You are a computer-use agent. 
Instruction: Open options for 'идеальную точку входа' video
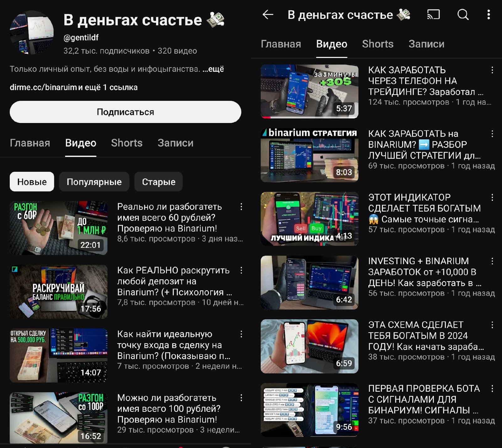pyautogui.click(x=241, y=334)
